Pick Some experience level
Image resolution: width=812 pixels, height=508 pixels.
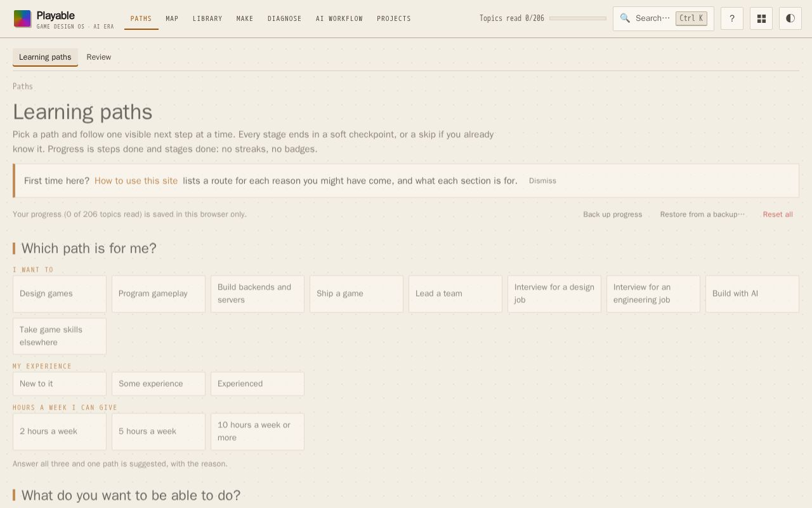[x=159, y=384]
